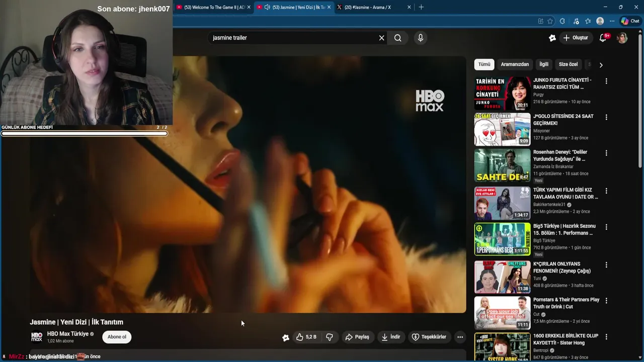Click the YouTube search magnifier button

coord(398,38)
